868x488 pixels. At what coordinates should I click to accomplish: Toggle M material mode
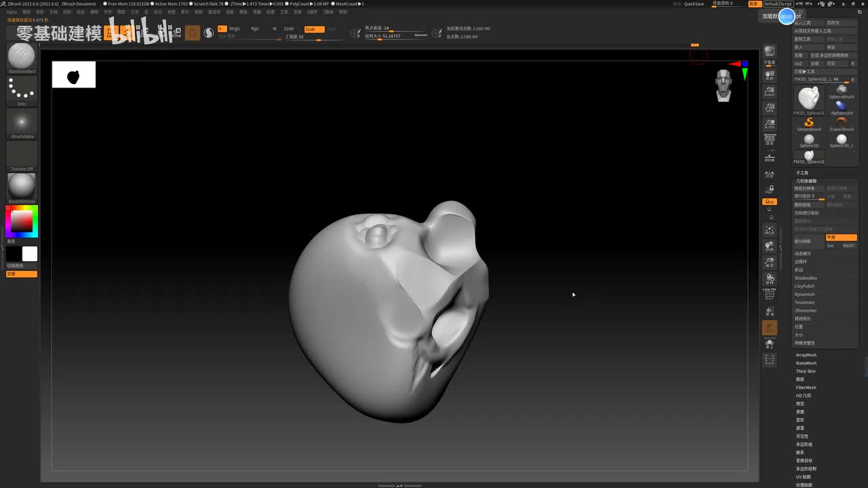[275, 28]
